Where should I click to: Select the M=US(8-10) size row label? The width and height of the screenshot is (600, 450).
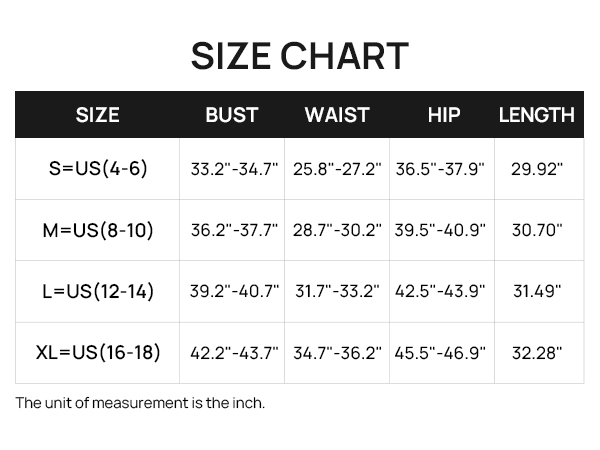click(x=98, y=230)
